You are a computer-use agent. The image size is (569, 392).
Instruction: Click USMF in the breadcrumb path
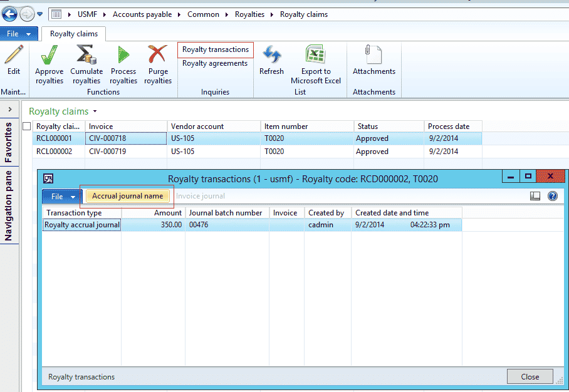88,14
